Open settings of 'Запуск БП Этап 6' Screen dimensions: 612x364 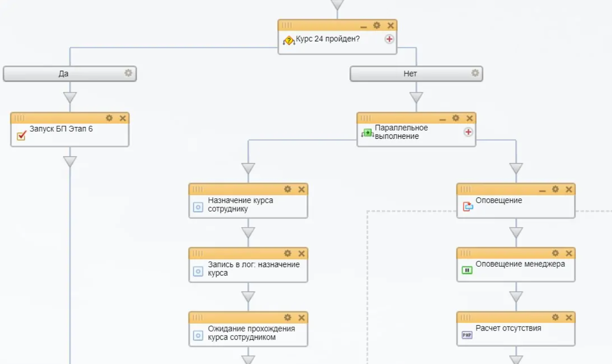point(109,118)
